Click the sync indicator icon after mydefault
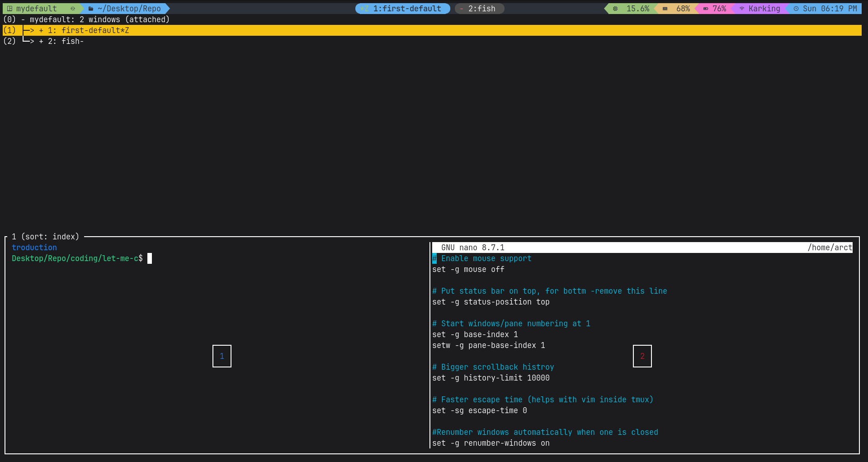Image resolution: width=868 pixels, height=462 pixels. point(72,9)
